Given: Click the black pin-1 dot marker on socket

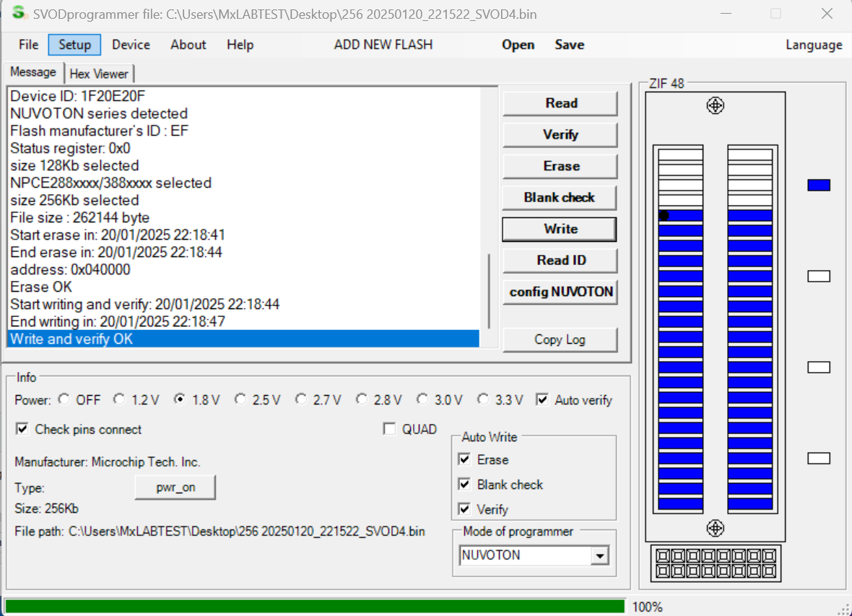Looking at the screenshot, I should pyautogui.click(x=664, y=215).
